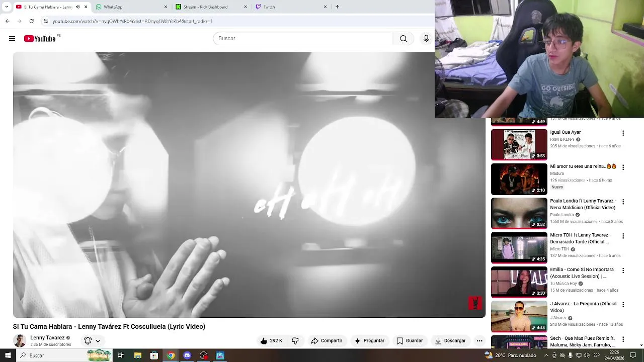Viewport: 644px width, 362px height.
Task: Save video with the Guardar button
Action: click(x=410, y=341)
